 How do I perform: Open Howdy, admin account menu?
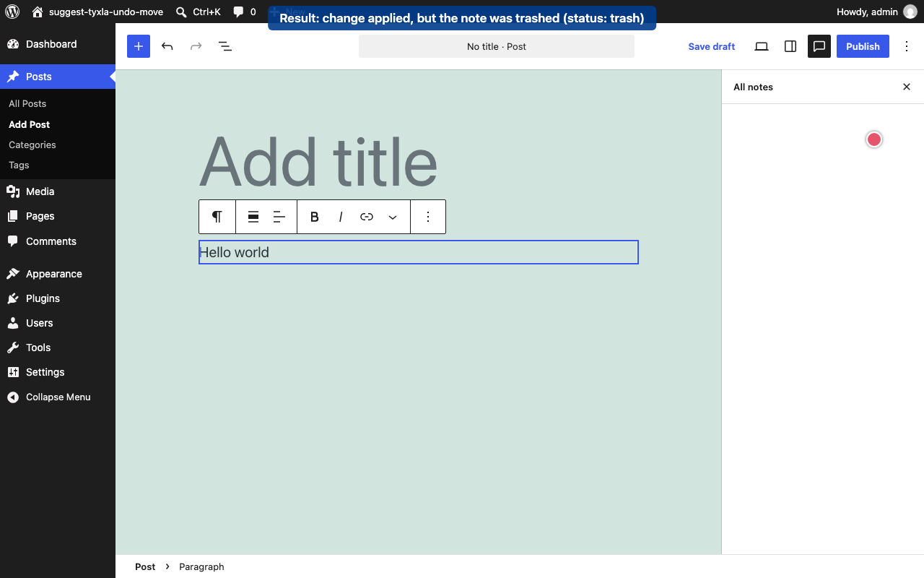876,12
